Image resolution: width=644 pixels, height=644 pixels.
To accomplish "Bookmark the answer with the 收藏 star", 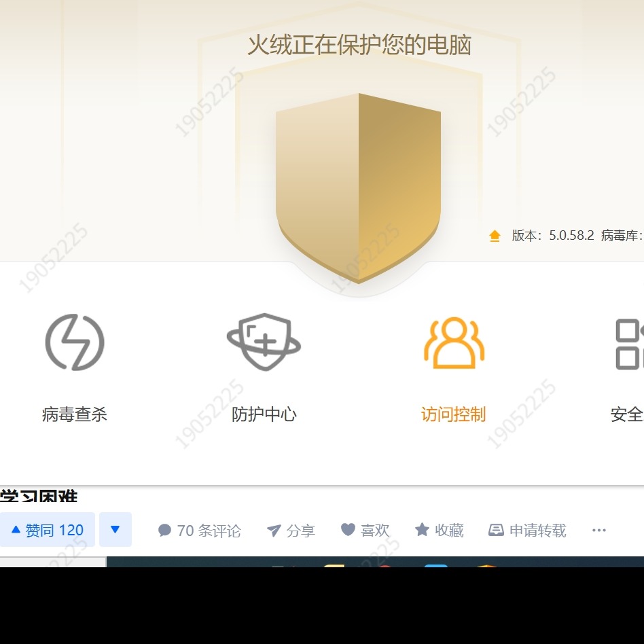I will 439,531.
